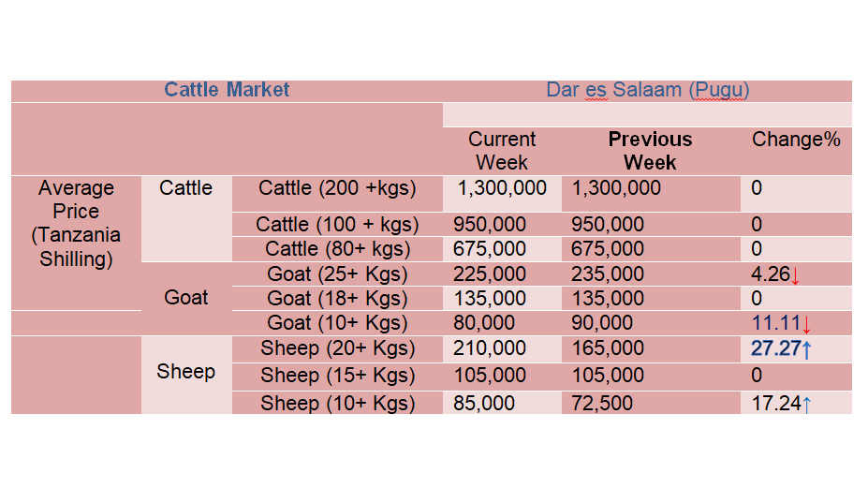Click the Goat (25+ Kgs) row label
868x488 pixels.
[337, 274]
